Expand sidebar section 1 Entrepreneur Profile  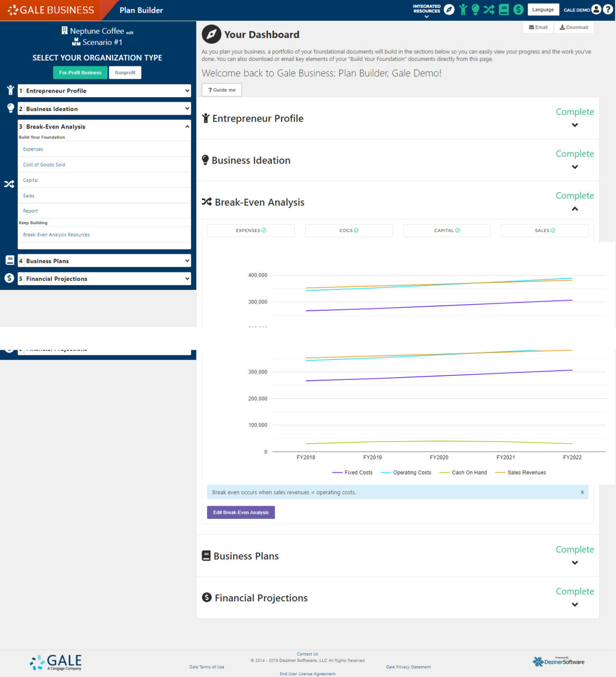104,91
